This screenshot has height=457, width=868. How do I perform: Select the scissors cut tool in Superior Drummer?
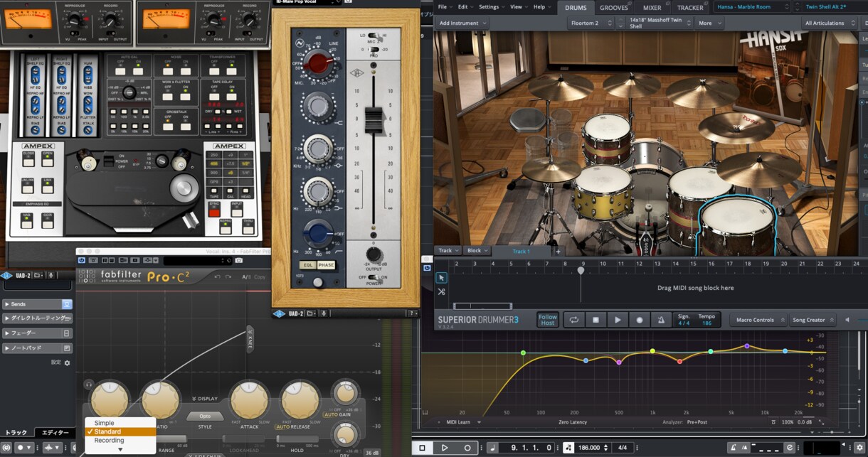[x=441, y=291]
